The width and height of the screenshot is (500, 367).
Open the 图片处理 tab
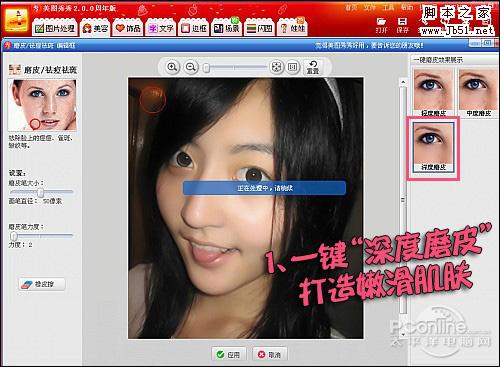coord(55,28)
